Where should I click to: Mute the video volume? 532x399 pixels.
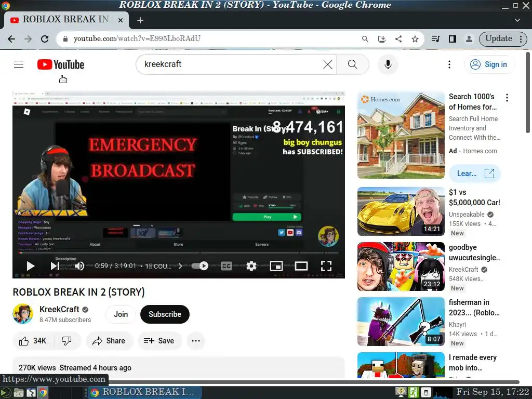(x=79, y=266)
